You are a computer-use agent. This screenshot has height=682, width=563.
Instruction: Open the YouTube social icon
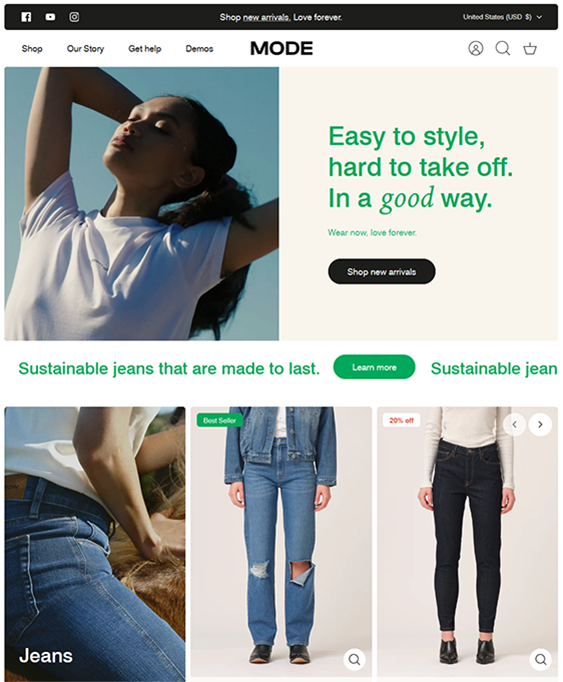click(50, 17)
